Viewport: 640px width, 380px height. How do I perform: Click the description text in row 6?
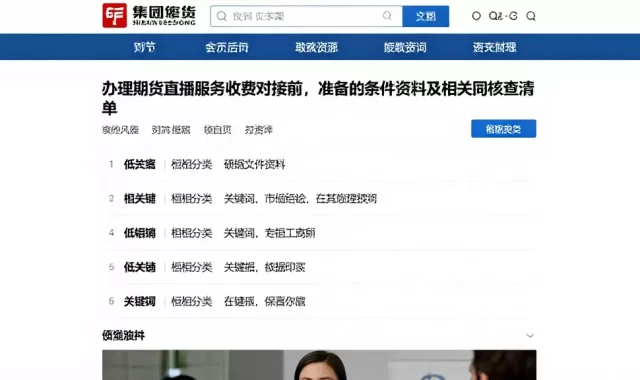(x=264, y=302)
